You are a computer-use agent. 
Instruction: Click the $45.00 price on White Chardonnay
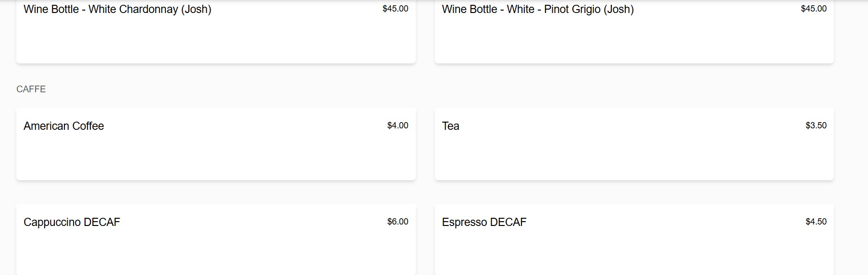click(x=395, y=9)
